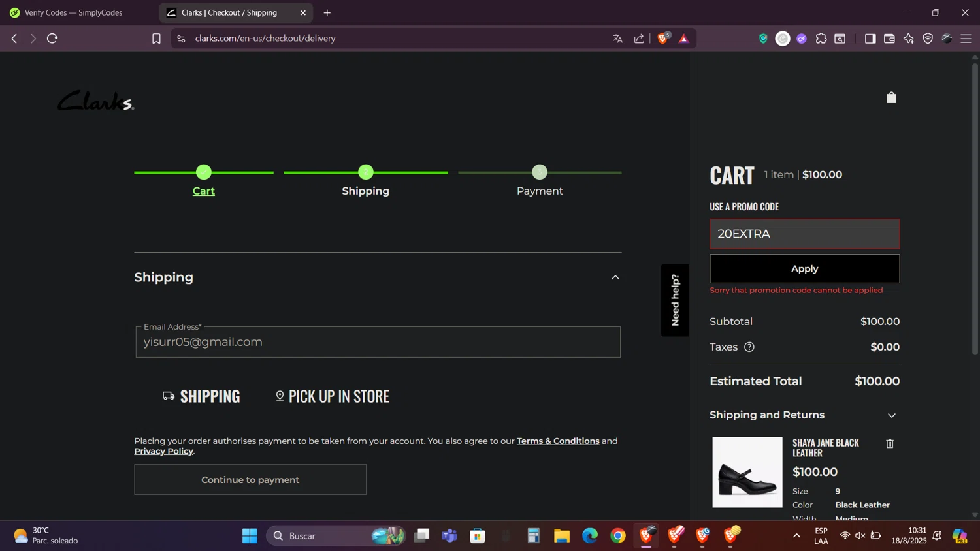Click the promo code field
980x551 pixels.
pyautogui.click(x=804, y=234)
